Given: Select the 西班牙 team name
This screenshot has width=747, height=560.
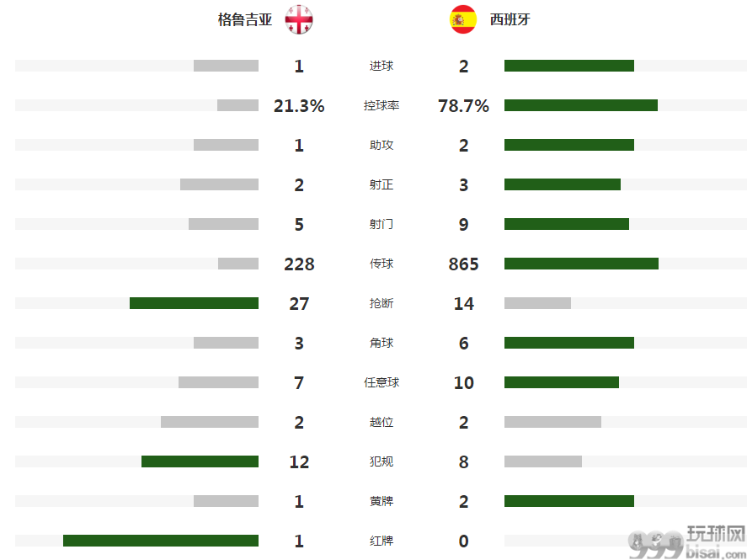Looking at the screenshot, I should [510, 19].
